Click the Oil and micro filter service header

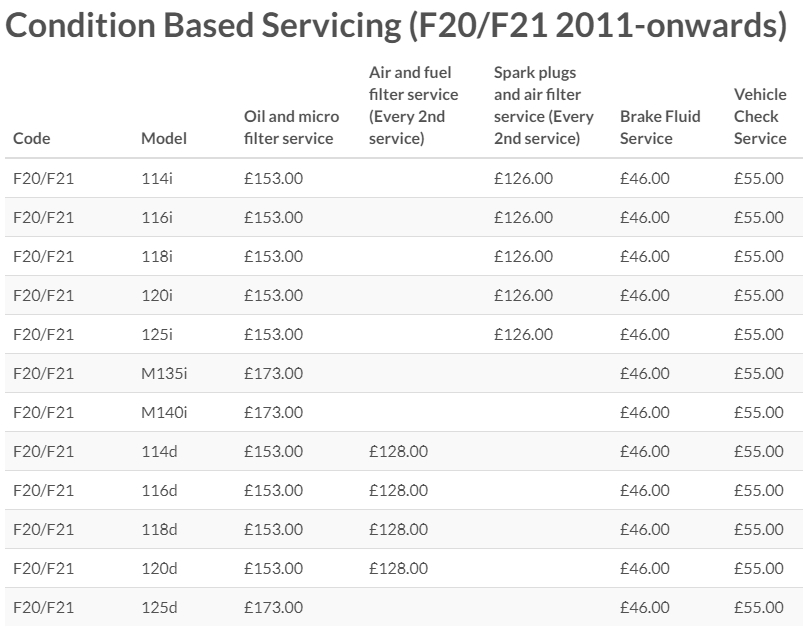291,128
